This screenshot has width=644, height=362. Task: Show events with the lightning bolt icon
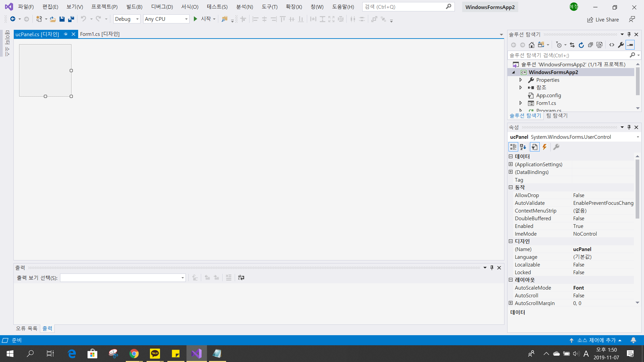[x=545, y=147]
